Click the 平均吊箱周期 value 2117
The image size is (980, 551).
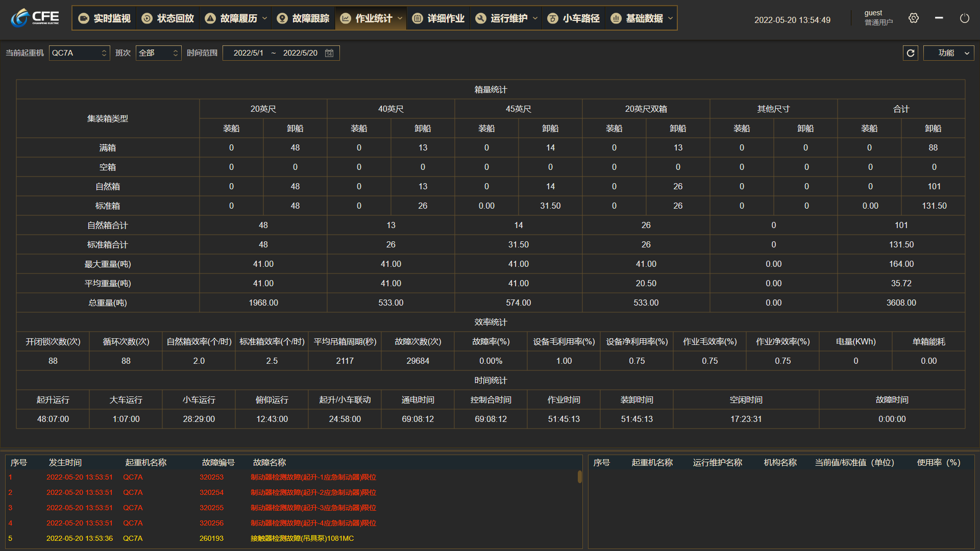tap(345, 361)
